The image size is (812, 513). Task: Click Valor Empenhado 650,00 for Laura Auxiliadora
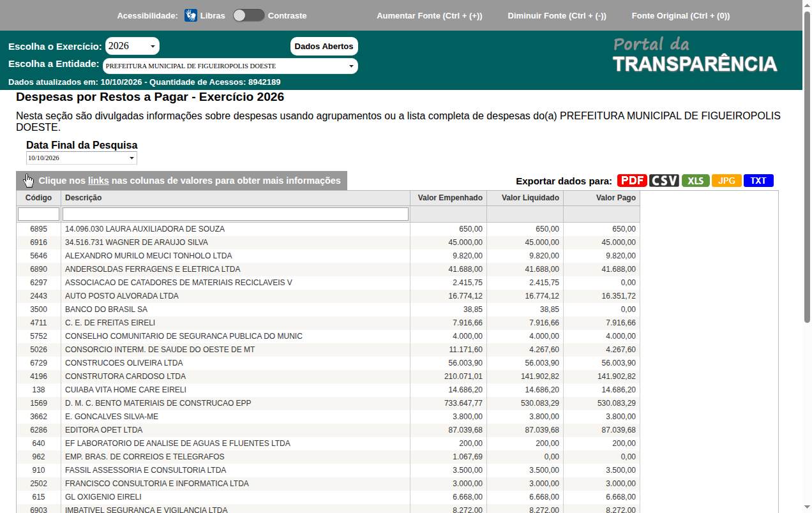click(470, 229)
